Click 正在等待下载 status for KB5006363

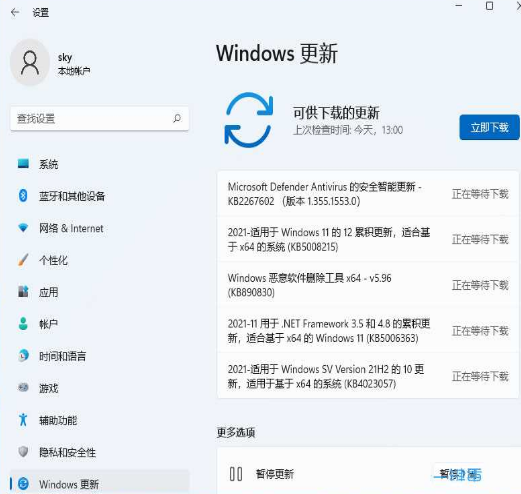pyautogui.click(x=480, y=331)
